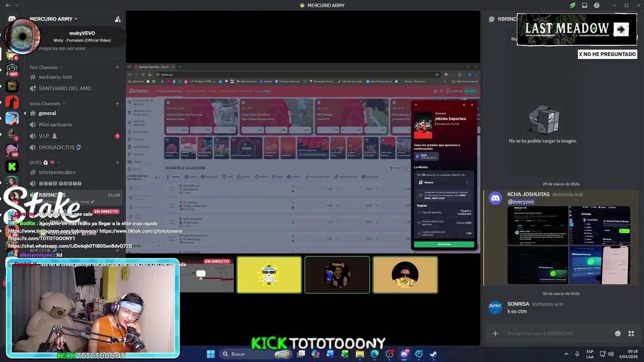Open Microsoft 365 app from the taskbar
644x362 pixels.
316,354
